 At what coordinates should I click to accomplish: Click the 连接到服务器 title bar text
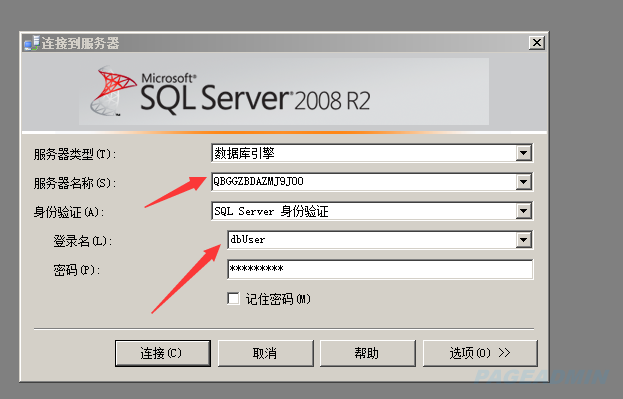tap(80, 43)
